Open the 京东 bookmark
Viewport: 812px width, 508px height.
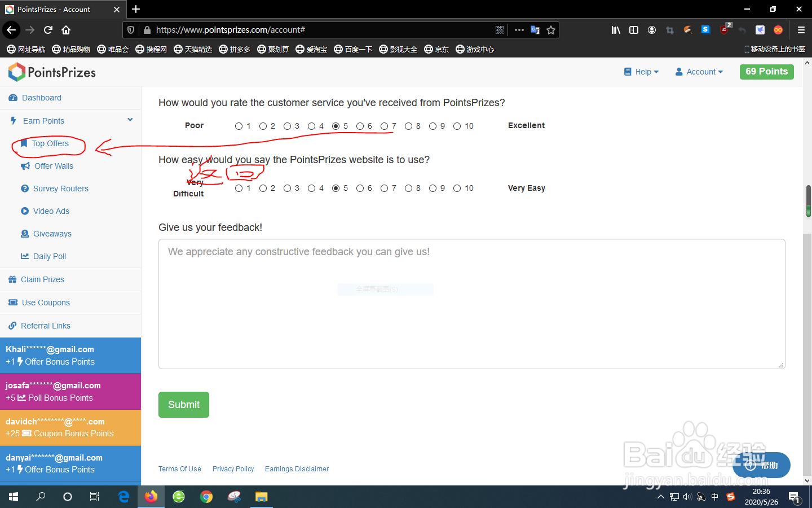(x=436, y=49)
